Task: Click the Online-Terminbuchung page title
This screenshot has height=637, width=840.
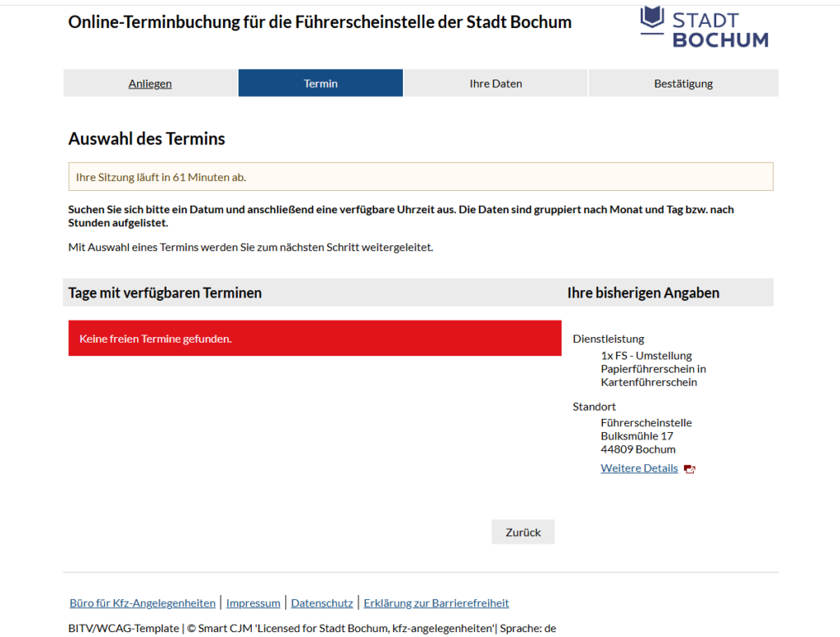Action: [x=320, y=22]
